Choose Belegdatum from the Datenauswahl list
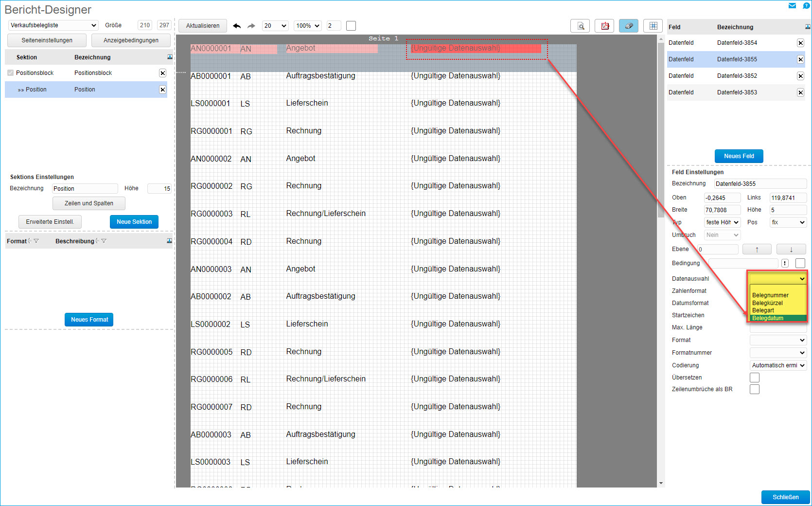The height and width of the screenshot is (506, 812). click(768, 318)
